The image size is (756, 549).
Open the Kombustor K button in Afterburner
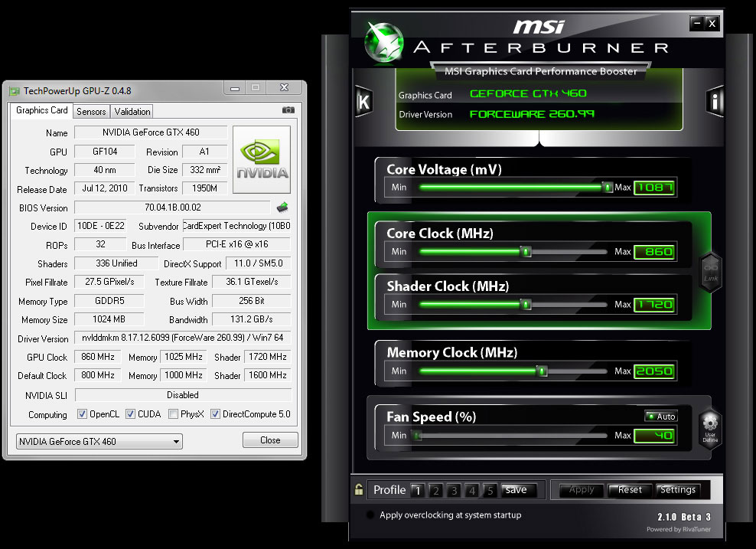pyautogui.click(x=364, y=101)
